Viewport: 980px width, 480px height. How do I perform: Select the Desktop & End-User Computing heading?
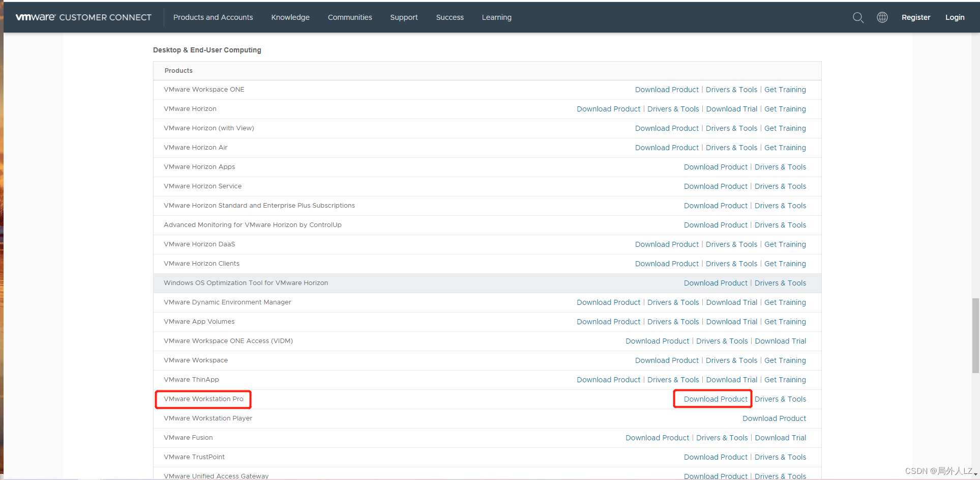click(x=207, y=50)
